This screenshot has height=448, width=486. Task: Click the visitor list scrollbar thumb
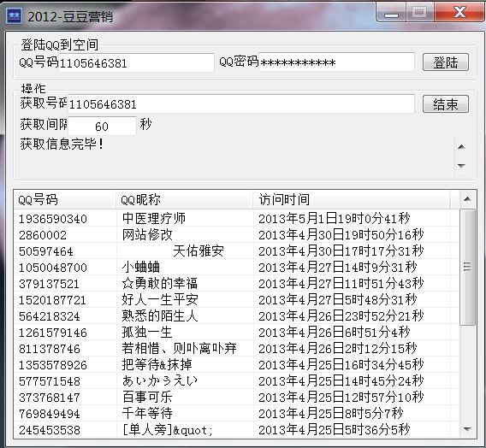467,268
